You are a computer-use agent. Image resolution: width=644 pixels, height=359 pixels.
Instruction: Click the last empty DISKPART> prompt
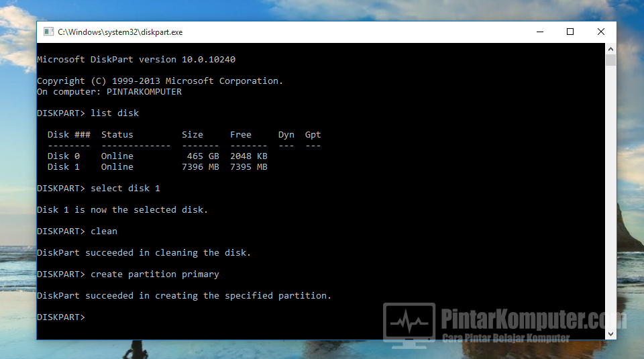tap(61, 317)
